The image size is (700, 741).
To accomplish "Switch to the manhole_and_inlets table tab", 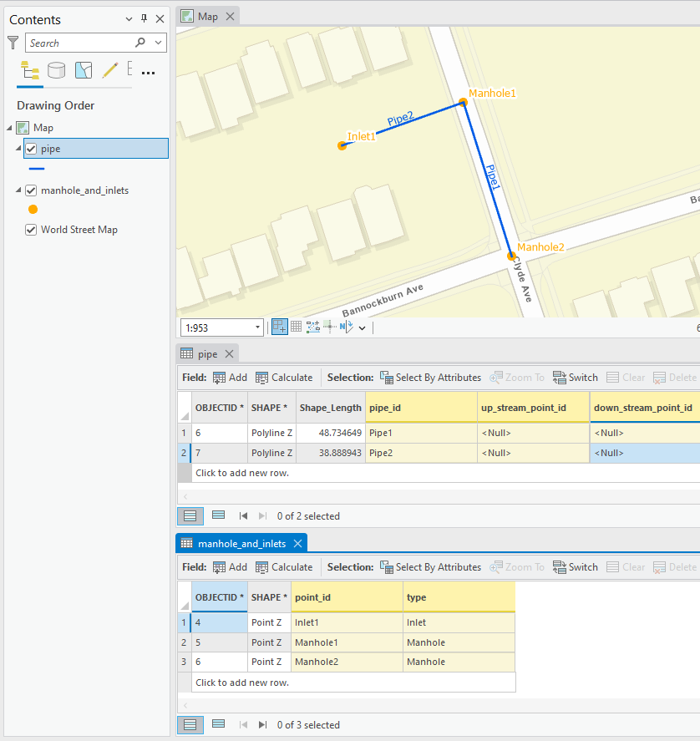I will pos(241,543).
